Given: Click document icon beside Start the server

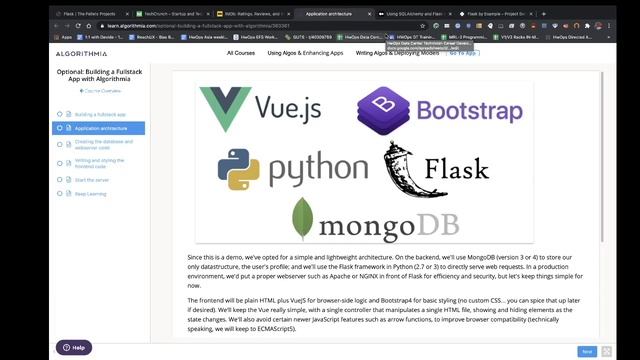Looking at the screenshot, I should tap(69, 180).
